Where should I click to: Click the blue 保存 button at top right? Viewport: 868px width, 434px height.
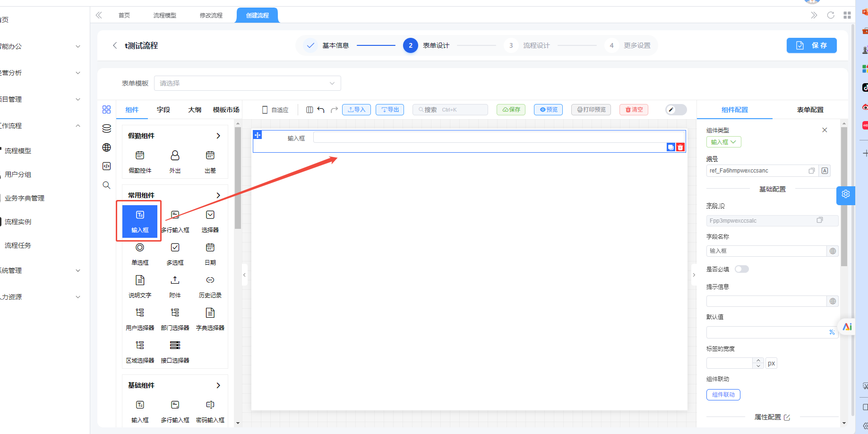[811, 45]
